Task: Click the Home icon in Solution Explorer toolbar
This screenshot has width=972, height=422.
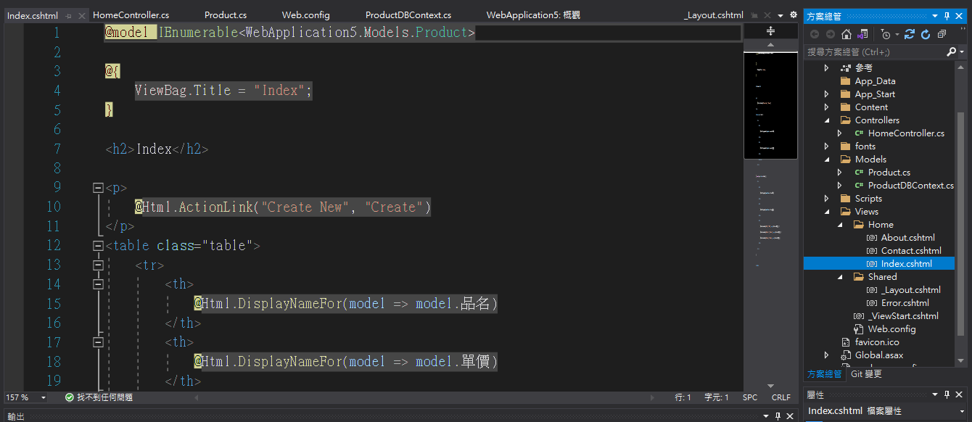Action: point(846,35)
